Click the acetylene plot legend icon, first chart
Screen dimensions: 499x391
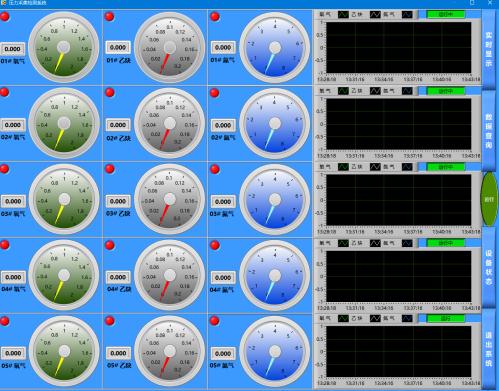click(375, 15)
